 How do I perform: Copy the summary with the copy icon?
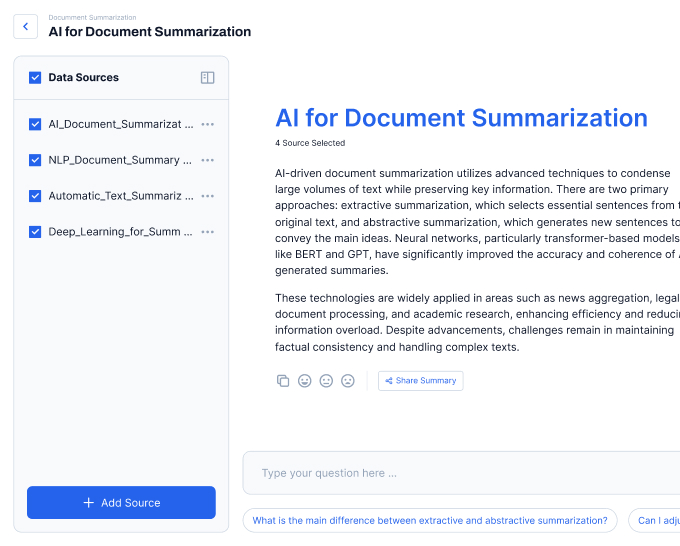click(283, 381)
